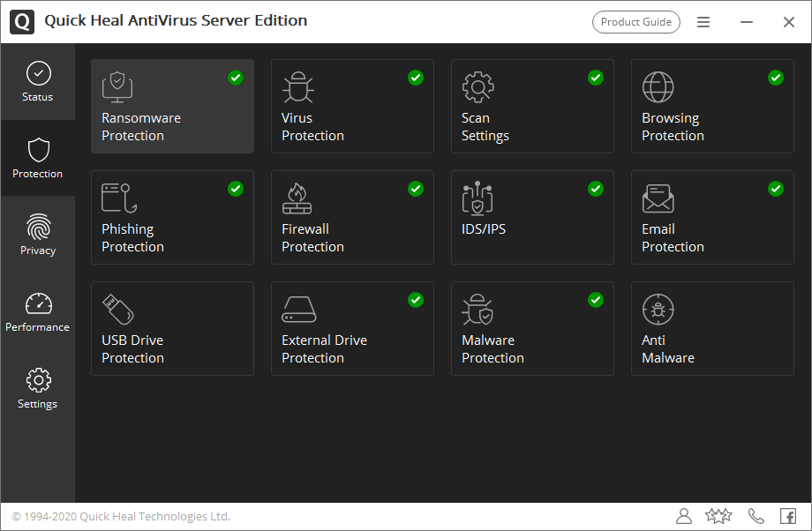
Task: Click the "Phishing Protection" label text
Action: pyautogui.click(x=132, y=238)
